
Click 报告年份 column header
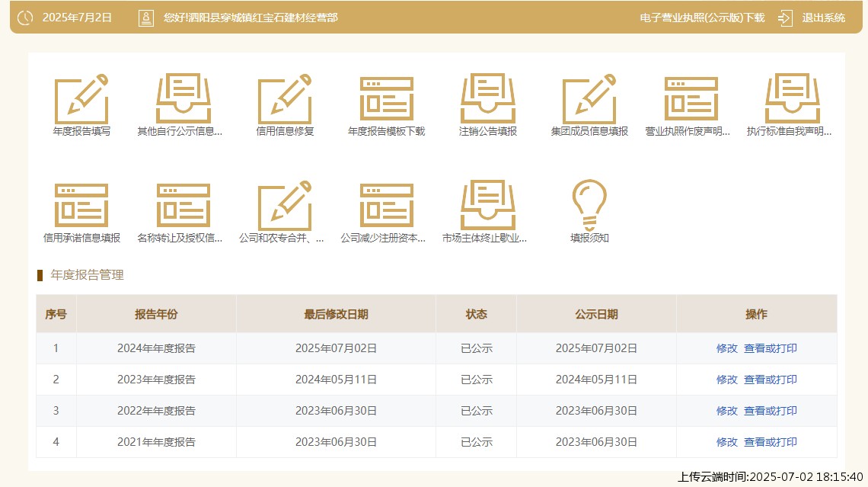(x=156, y=314)
